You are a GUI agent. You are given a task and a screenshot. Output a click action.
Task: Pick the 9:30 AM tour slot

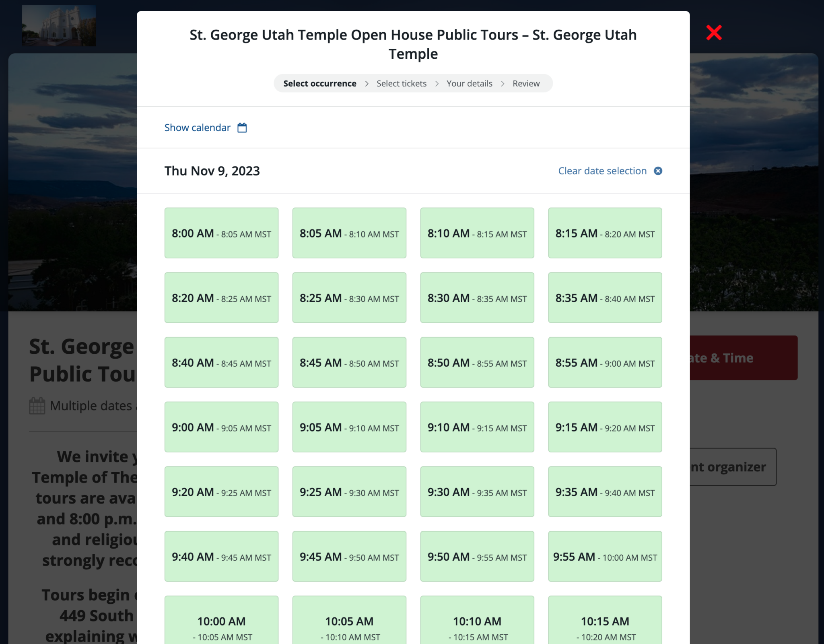pyautogui.click(x=477, y=492)
